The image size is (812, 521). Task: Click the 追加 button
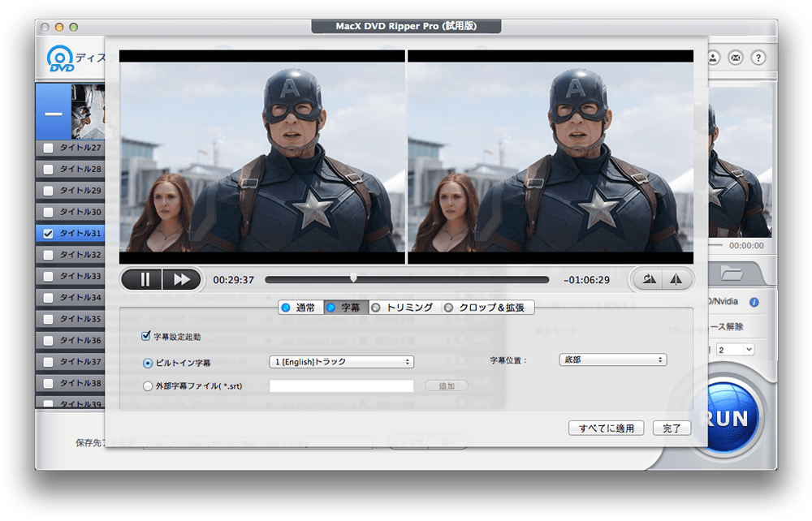[447, 386]
